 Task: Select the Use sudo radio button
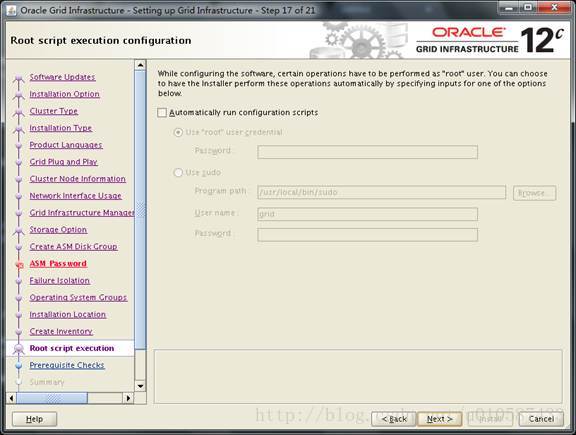click(x=178, y=172)
